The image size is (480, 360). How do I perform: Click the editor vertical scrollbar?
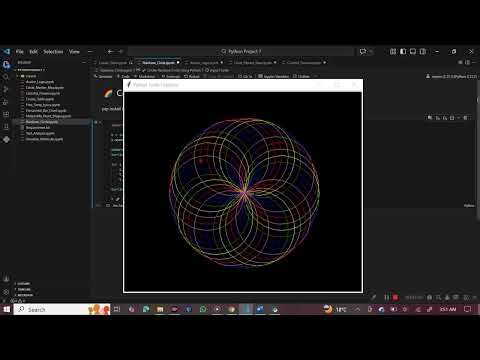pos(478,150)
